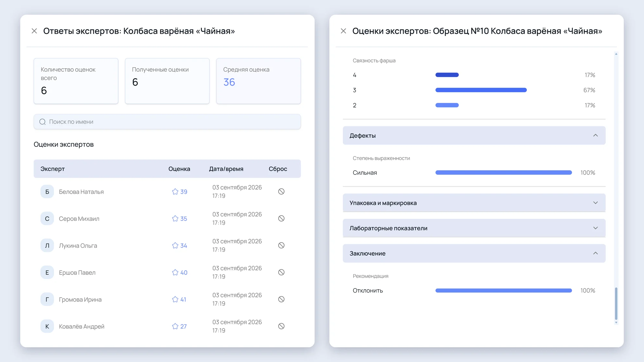Select expert Громова Ирина
Screen dimensions: 644x362
tap(80, 300)
